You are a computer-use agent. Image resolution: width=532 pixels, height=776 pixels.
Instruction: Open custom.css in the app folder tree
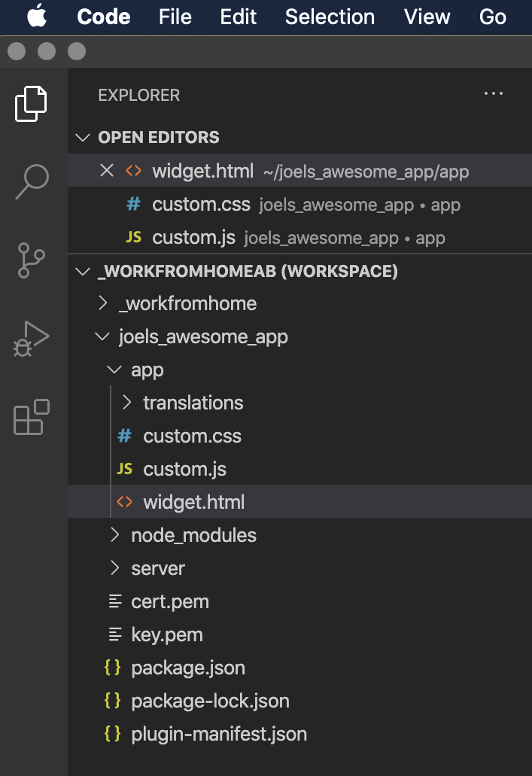tap(192, 436)
